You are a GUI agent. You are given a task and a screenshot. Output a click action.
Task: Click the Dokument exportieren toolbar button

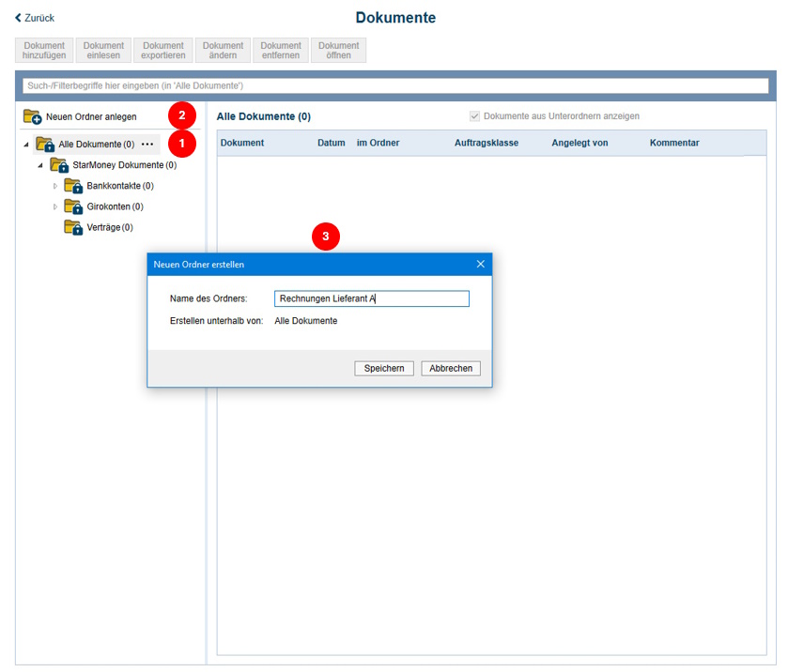(x=163, y=51)
